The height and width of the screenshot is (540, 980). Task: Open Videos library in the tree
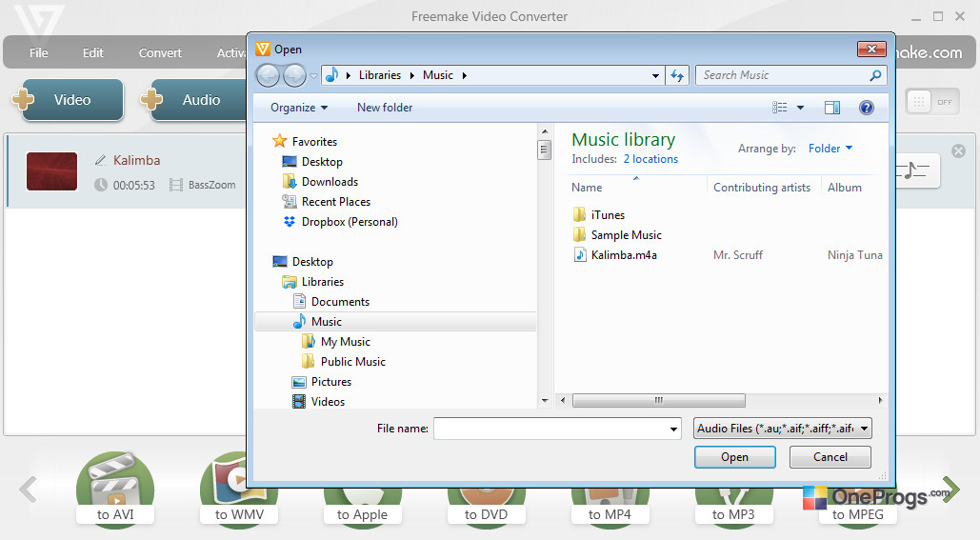click(x=328, y=401)
